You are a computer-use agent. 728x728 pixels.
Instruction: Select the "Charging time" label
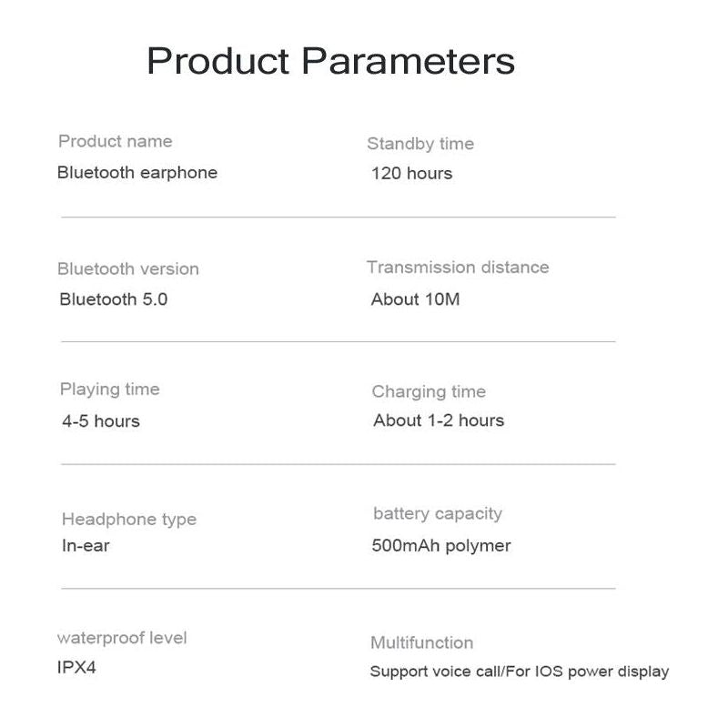(x=429, y=392)
